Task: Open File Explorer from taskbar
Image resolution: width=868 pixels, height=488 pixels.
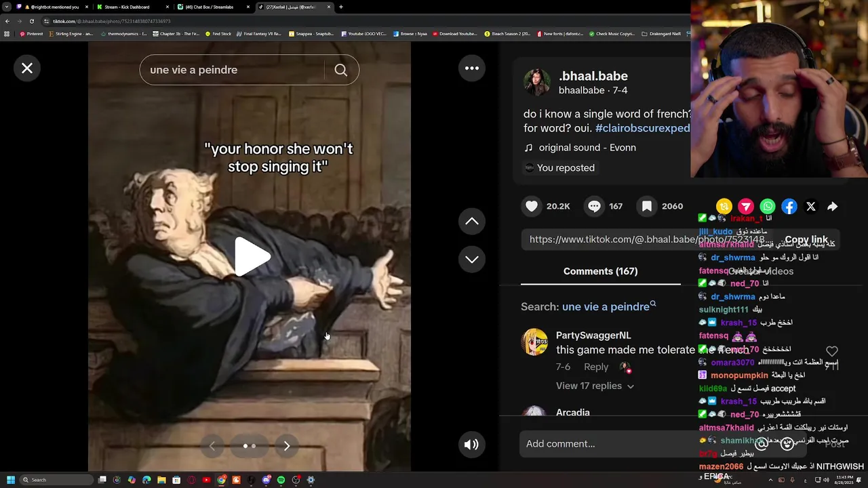Action: pyautogui.click(x=161, y=480)
